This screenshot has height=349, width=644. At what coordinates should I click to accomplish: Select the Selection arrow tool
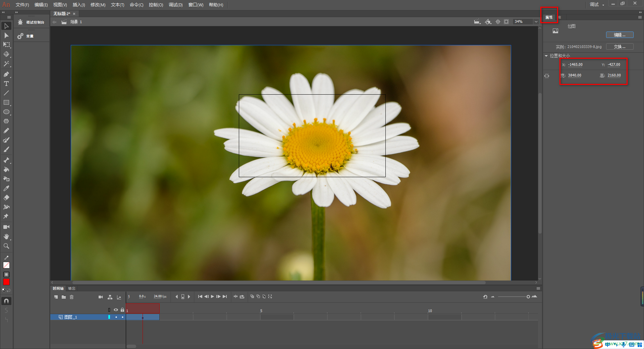coord(6,26)
